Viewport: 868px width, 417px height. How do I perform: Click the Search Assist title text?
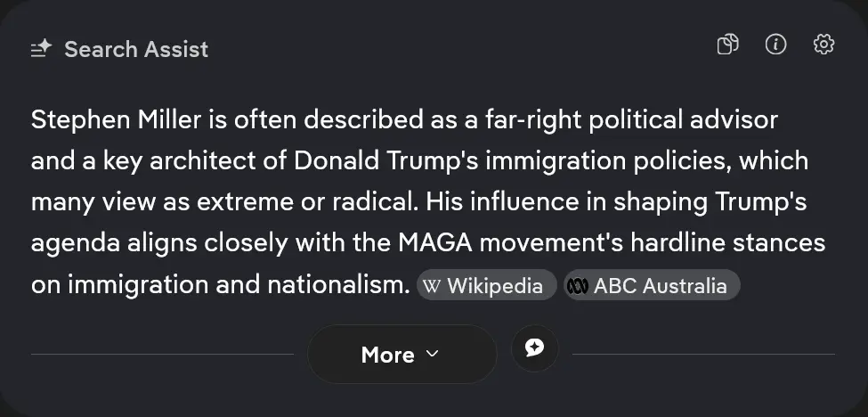pos(136,49)
